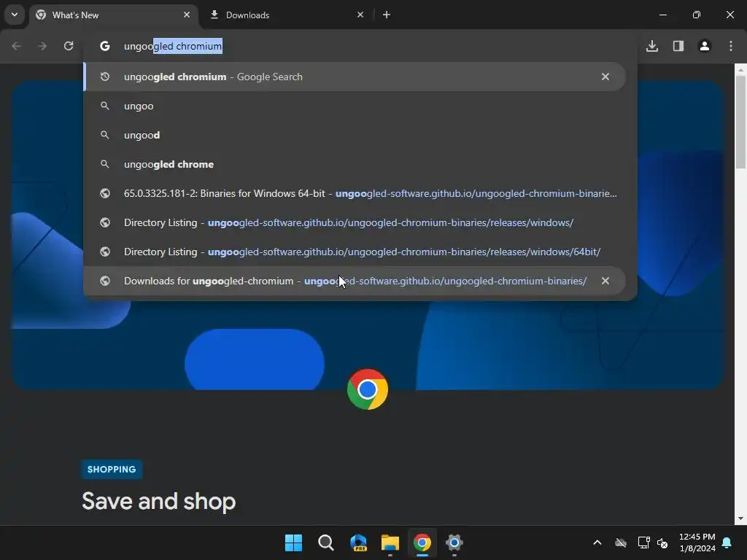Click the scrollbar down arrow
The height and width of the screenshot is (560, 747).
[740, 518]
